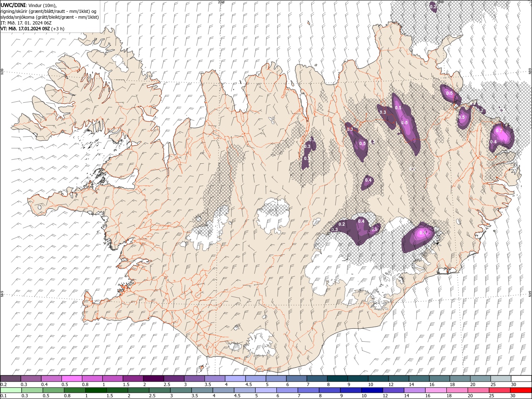Click the darkest green swatch at 1 in lower row

(x=96, y=390)
